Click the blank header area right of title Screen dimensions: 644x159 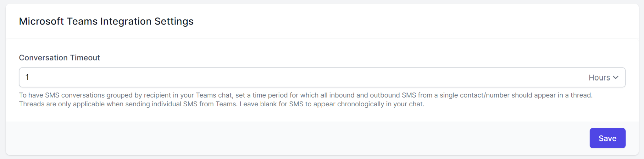tap(409, 21)
